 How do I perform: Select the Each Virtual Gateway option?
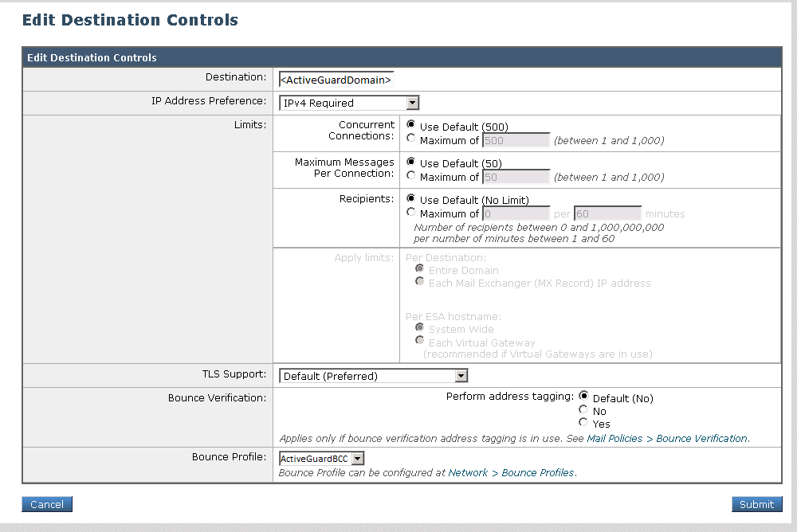pos(419,340)
